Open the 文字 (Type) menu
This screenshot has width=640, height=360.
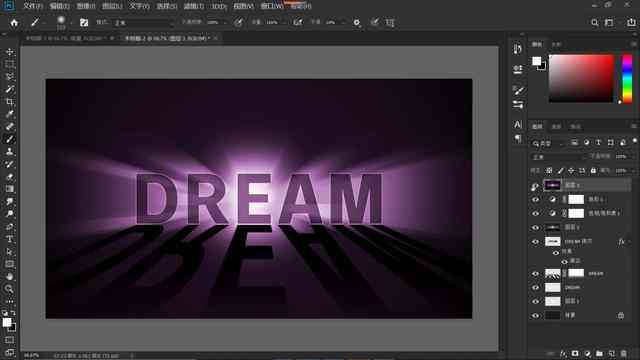(x=139, y=6)
